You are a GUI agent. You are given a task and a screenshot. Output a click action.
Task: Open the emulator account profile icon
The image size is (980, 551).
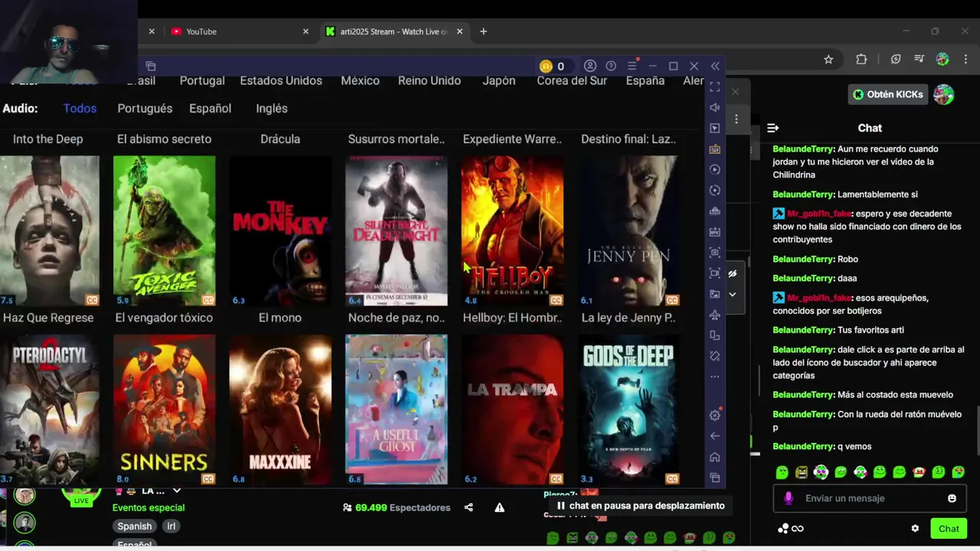(590, 66)
